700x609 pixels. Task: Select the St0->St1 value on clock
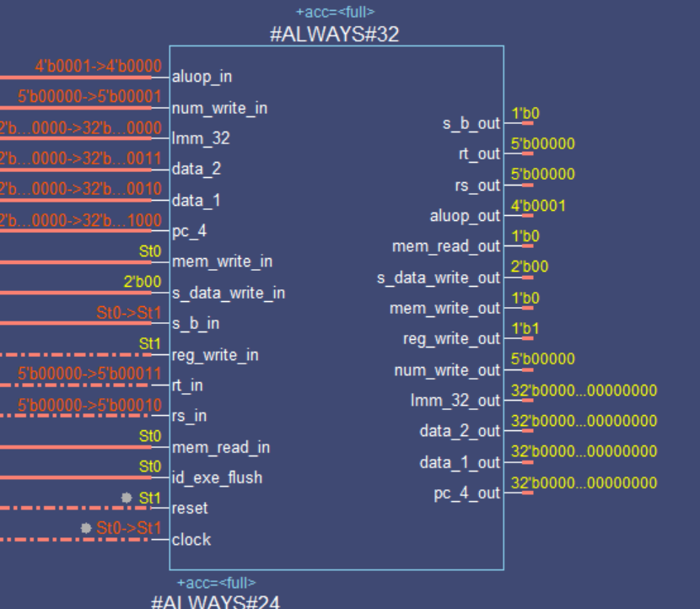[x=128, y=529]
